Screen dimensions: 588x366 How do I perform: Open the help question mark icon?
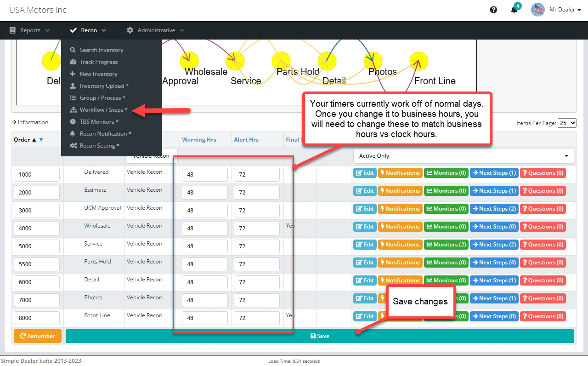tap(493, 10)
